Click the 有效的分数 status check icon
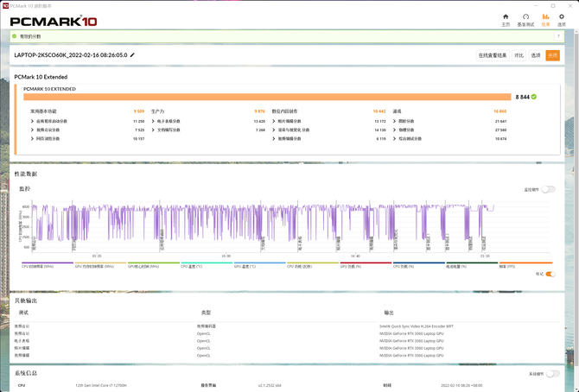Image resolution: width=579 pixels, height=392 pixels. 15,36
